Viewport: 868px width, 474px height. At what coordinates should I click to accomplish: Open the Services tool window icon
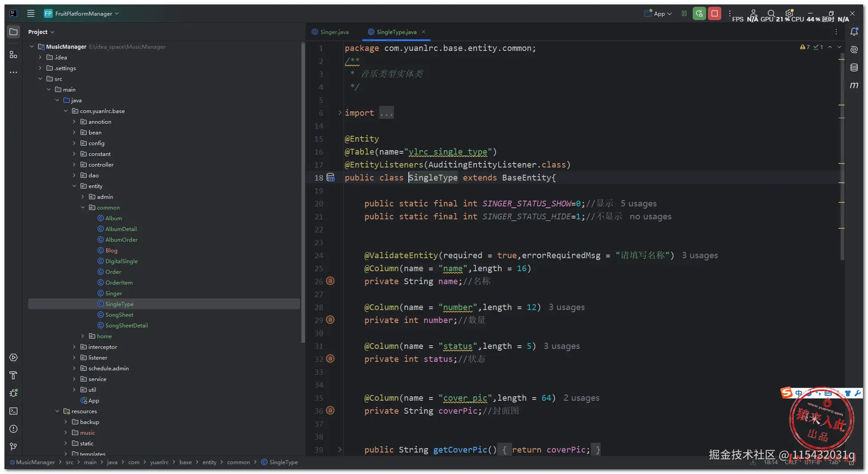coord(13,357)
